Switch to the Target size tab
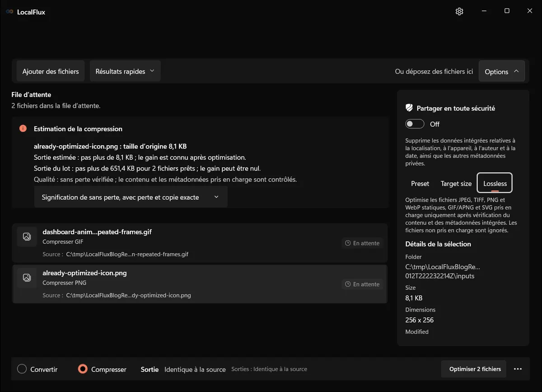The image size is (542, 392). [x=456, y=183]
